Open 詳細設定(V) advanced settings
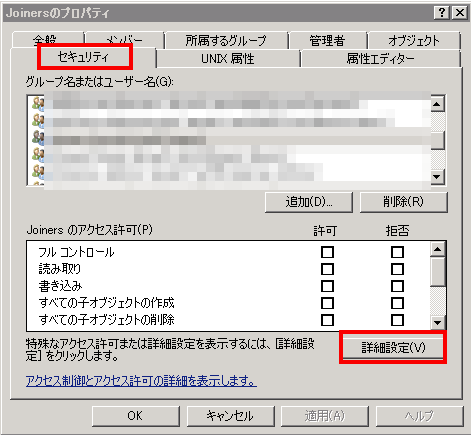Screen dimensions: 471x435 click(x=393, y=348)
